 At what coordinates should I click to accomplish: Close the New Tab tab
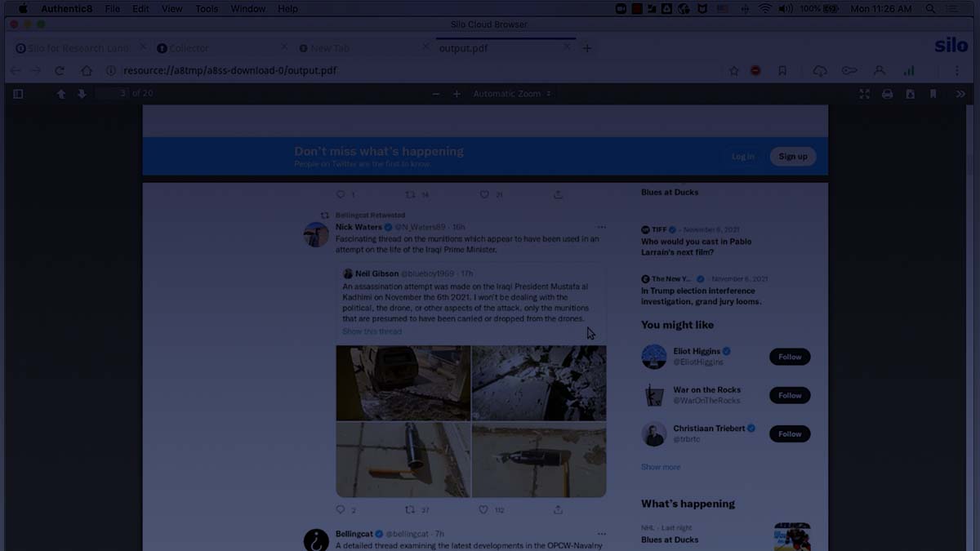point(425,47)
